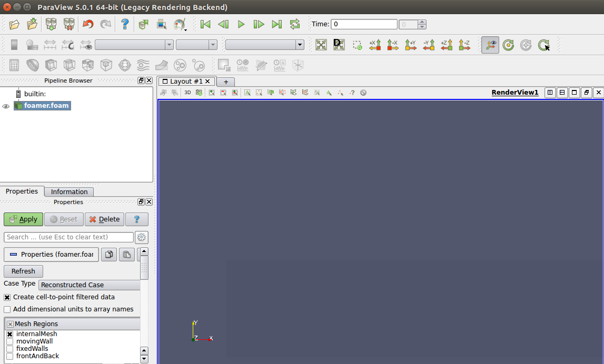Click the Undo toolbar icon
This screenshot has height=364, width=604.
coord(87,24)
